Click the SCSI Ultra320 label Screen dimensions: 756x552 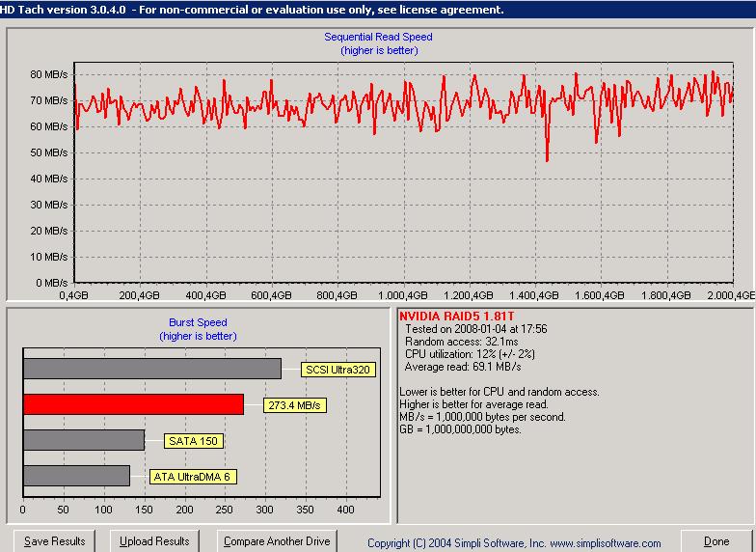click(337, 370)
